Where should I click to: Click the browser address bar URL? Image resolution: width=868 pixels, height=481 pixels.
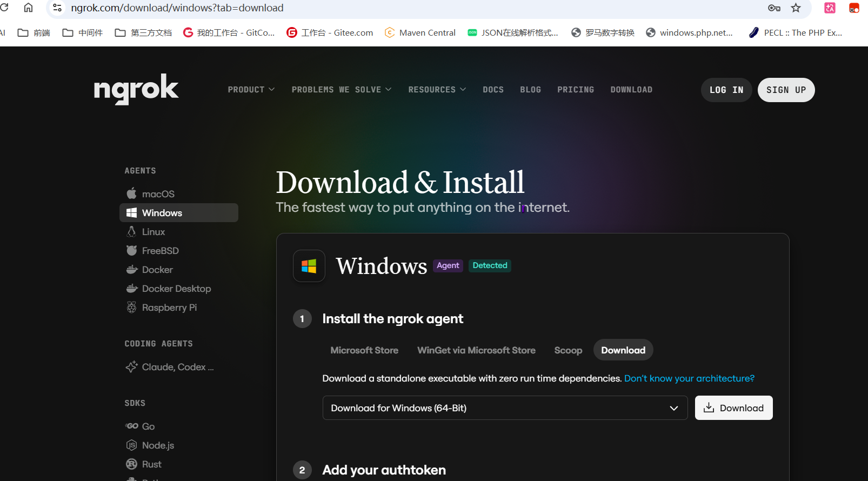coord(177,8)
